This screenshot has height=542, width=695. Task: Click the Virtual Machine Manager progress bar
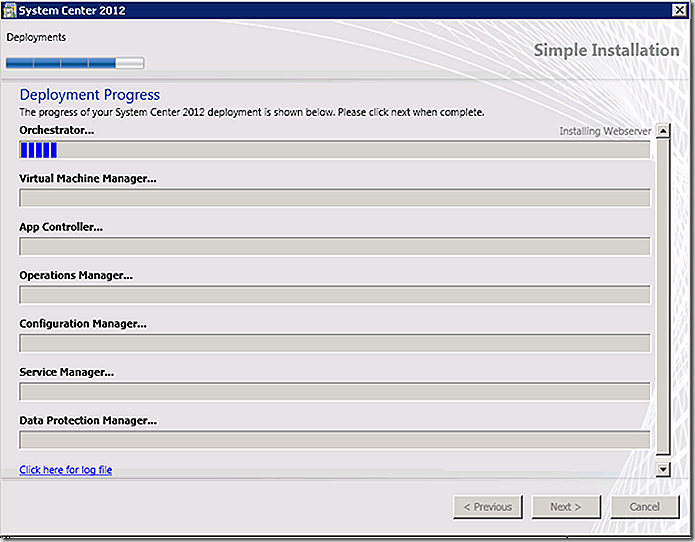point(335,198)
